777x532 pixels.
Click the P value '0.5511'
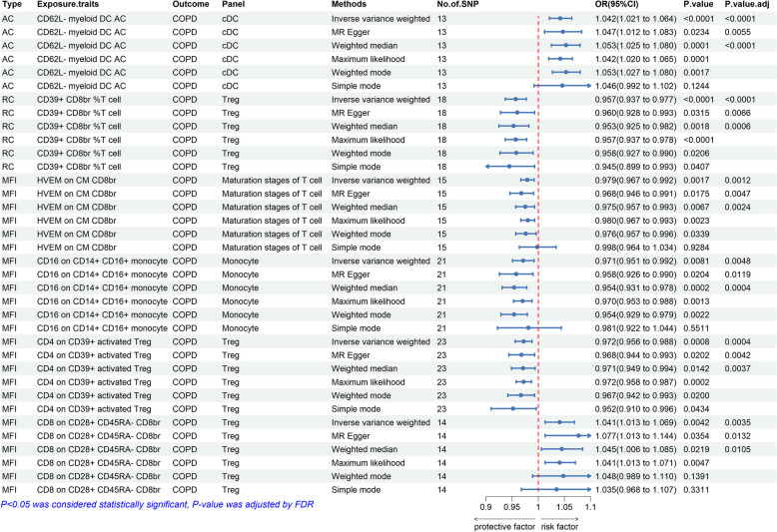(696, 328)
